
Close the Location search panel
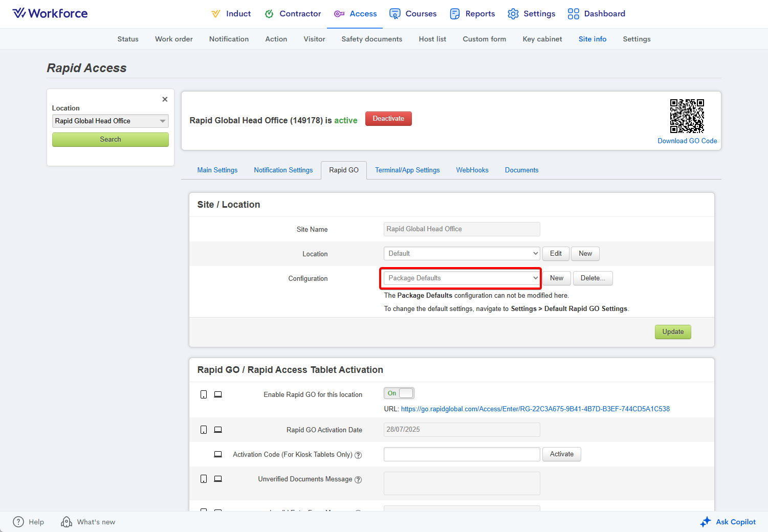click(165, 99)
